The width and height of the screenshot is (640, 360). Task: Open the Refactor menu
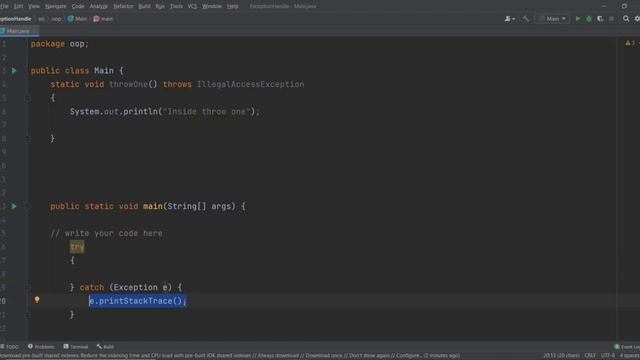[123, 6]
